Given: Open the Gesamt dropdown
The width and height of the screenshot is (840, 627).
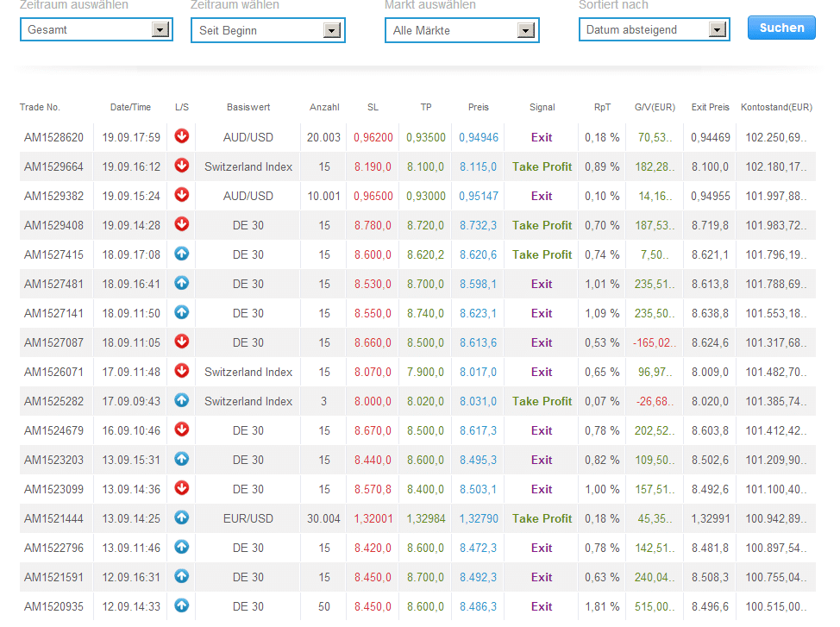Looking at the screenshot, I should (95, 30).
